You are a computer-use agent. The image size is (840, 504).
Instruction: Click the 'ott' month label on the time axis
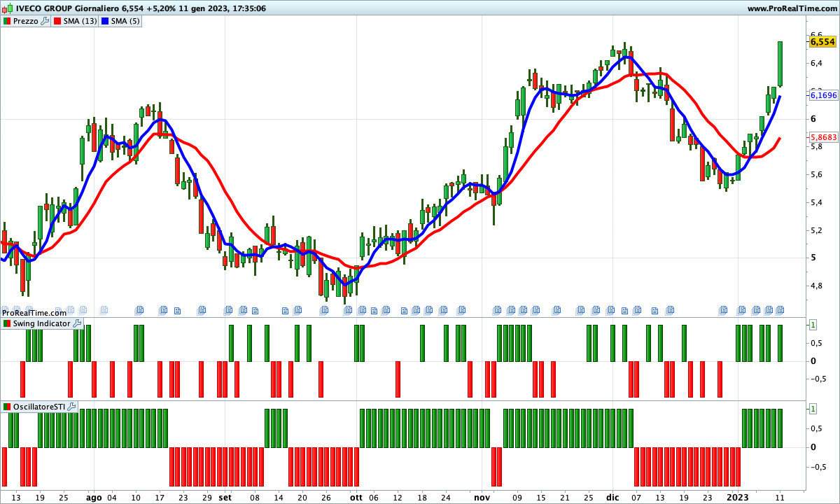click(356, 497)
